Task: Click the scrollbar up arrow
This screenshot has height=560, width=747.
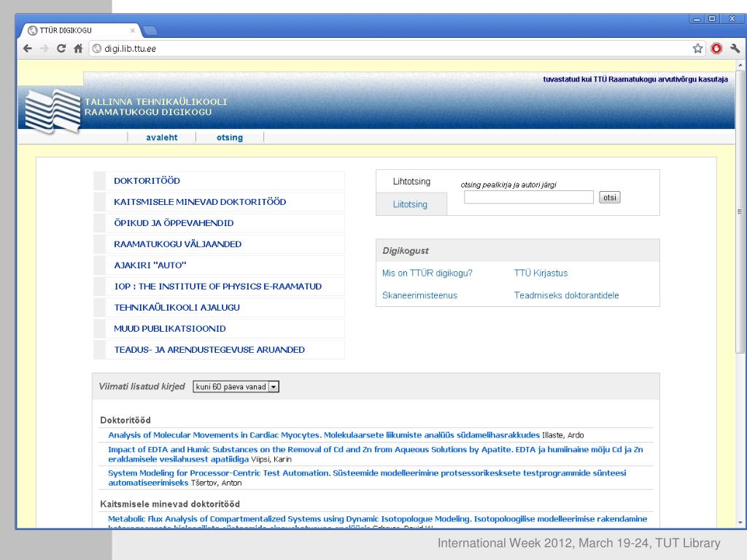Action: click(x=740, y=65)
